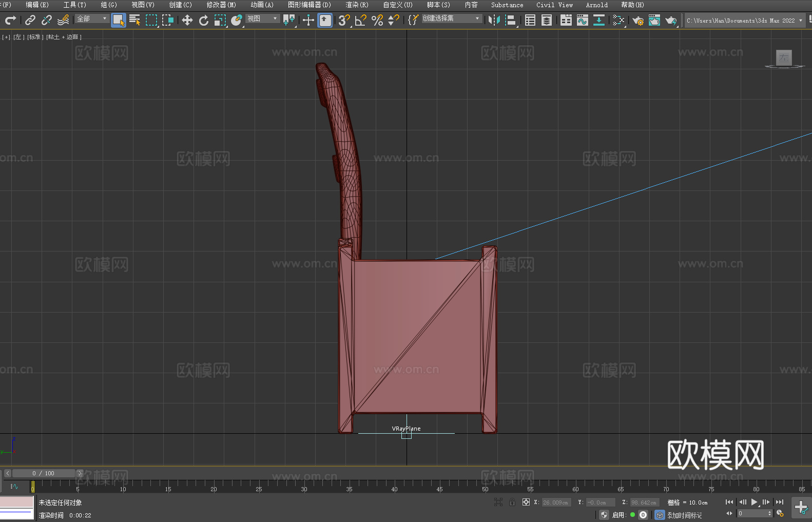Activate the Select and Rotate tool
This screenshot has width=812, height=522.
pyautogui.click(x=204, y=20)
